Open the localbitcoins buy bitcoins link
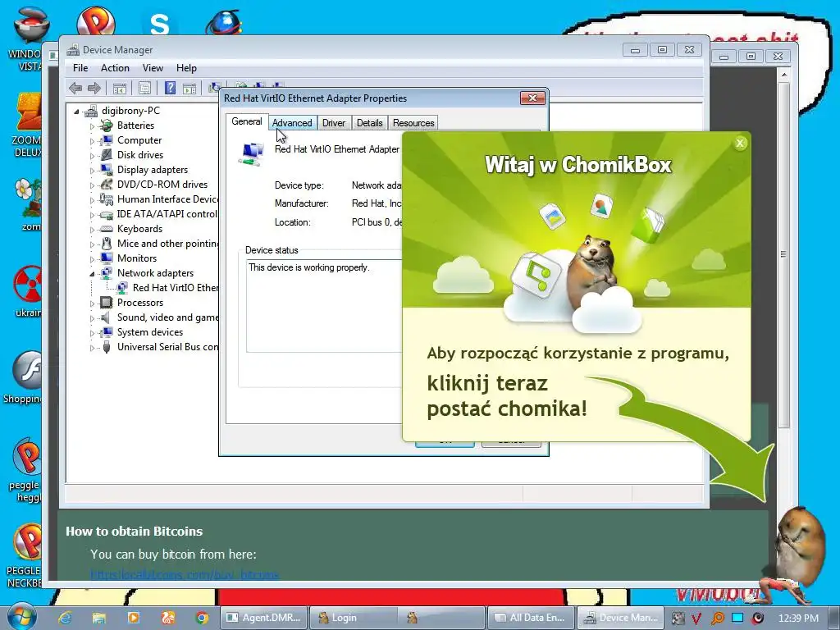Image resolution: width=840 pixels, height=630 pixels. (x=185, y=575)
